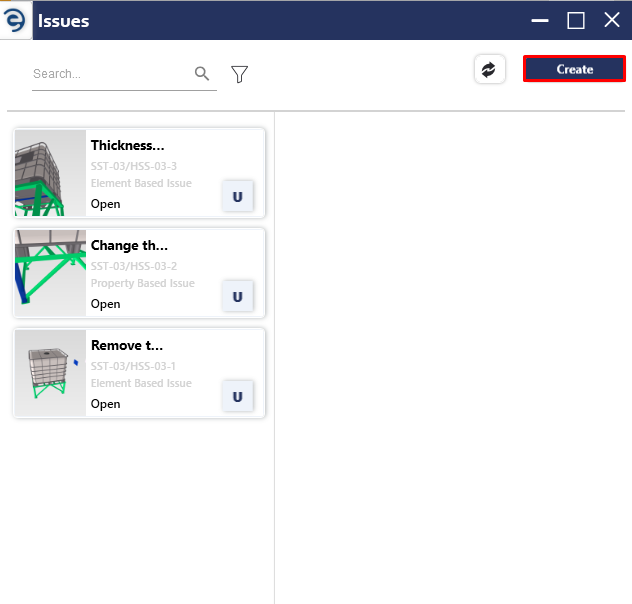Click U avatar on SST-03/HSS-03-3 card
The height and width of the screenshot is (604, 632).
point(238,197)
